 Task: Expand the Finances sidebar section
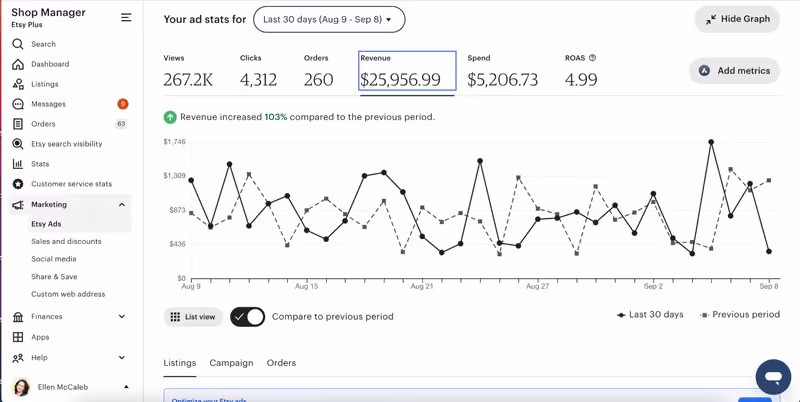coord(122,317)
